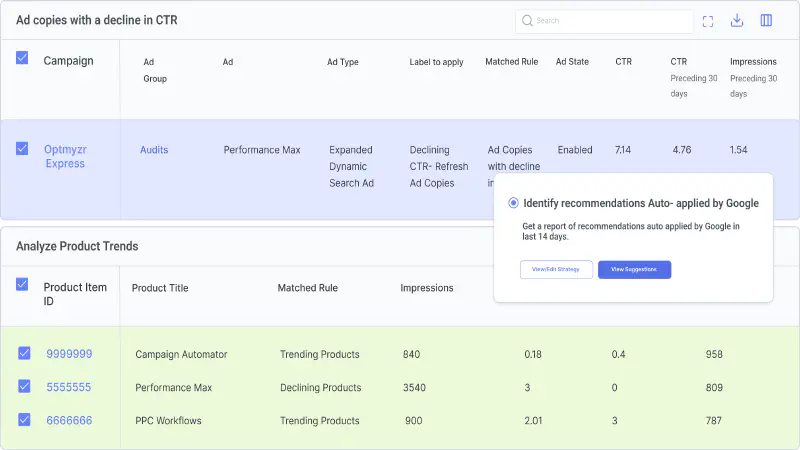Click the 900 impressions value
Image resolution: width=800 pixels, height=450 pixels.
[413, 420]
